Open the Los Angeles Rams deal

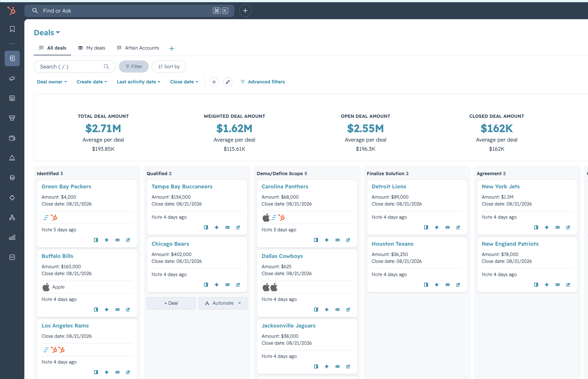pos(65,326)
